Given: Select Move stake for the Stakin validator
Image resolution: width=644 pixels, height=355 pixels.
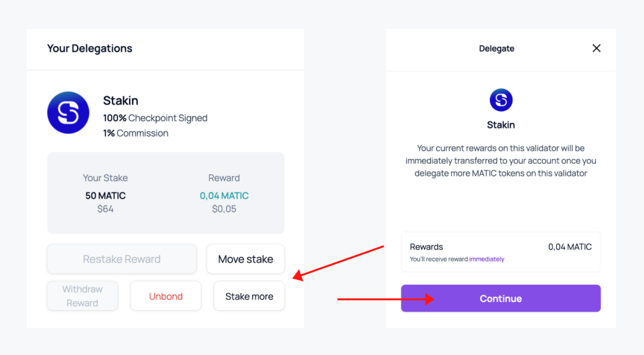Looking at the screenshot, I should point(245,259).
